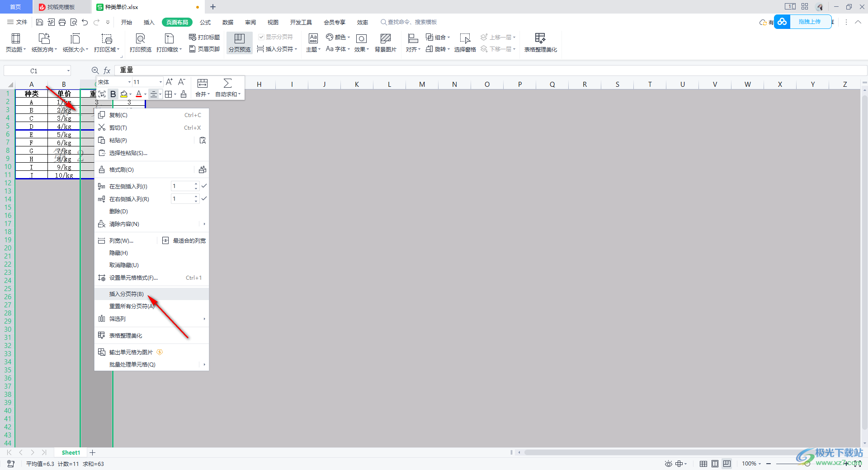
Task: Choose 选择性粘贴(S) from the context menu
Action: pyautogui.click(x=151, y=153)
